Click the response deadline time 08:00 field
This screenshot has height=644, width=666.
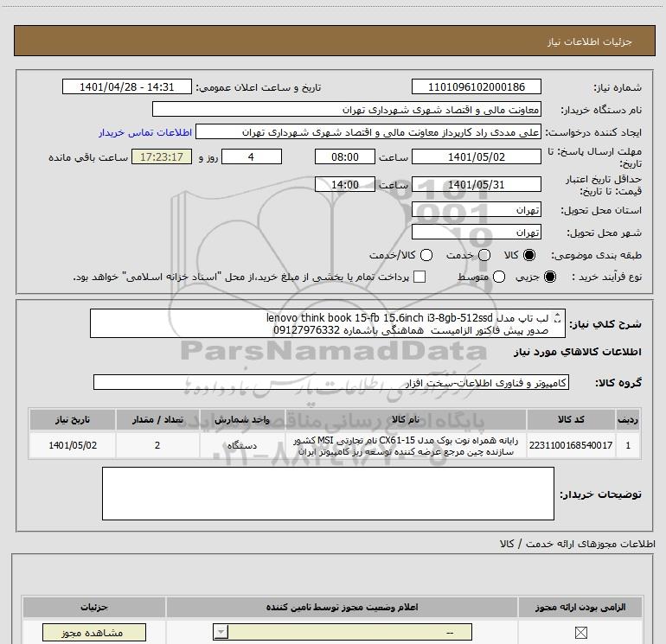point(345,156)
